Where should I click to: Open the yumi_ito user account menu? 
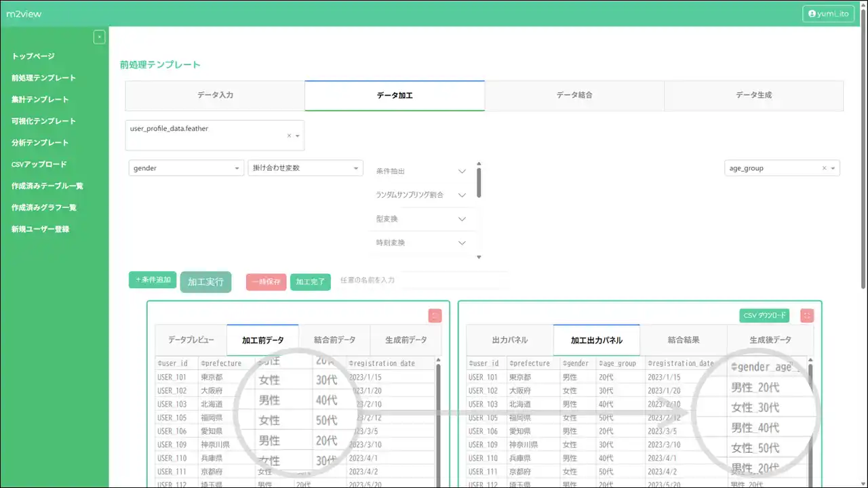coord(828,14)
